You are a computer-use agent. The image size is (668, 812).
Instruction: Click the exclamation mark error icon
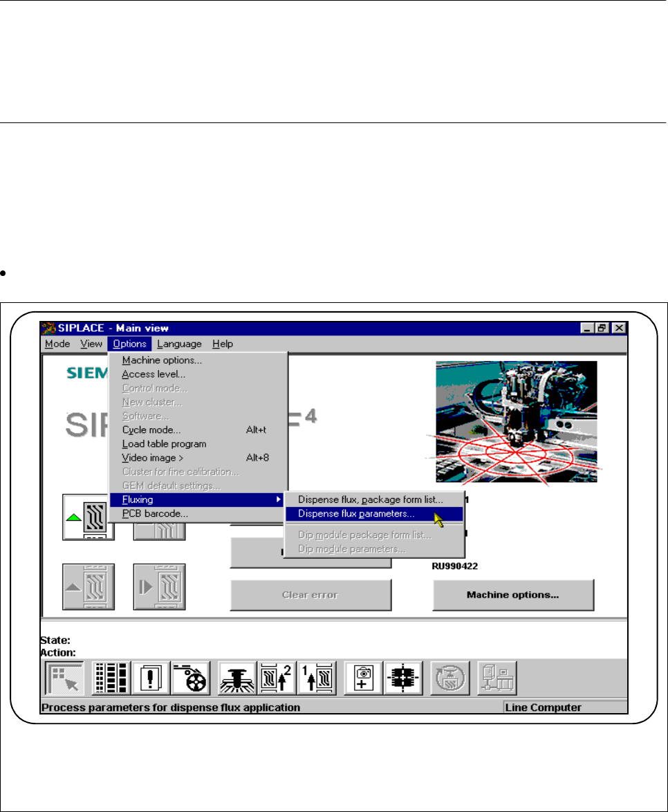coord(151,678)
